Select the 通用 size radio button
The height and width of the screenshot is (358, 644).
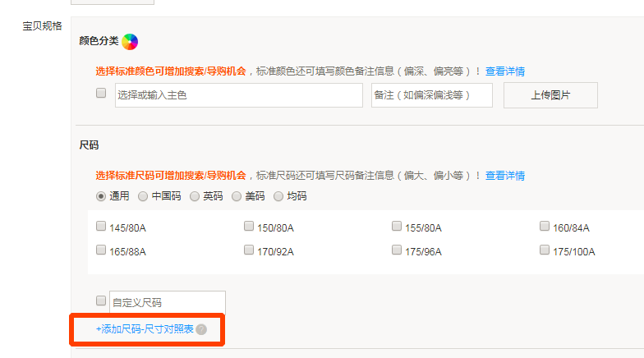click(x=101, y=196)
